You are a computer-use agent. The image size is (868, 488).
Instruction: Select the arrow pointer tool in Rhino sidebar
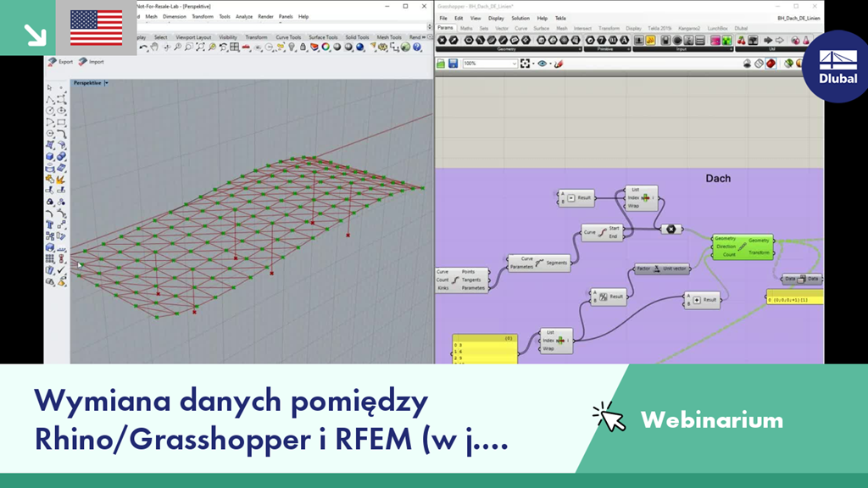click(x=49, y=87)
